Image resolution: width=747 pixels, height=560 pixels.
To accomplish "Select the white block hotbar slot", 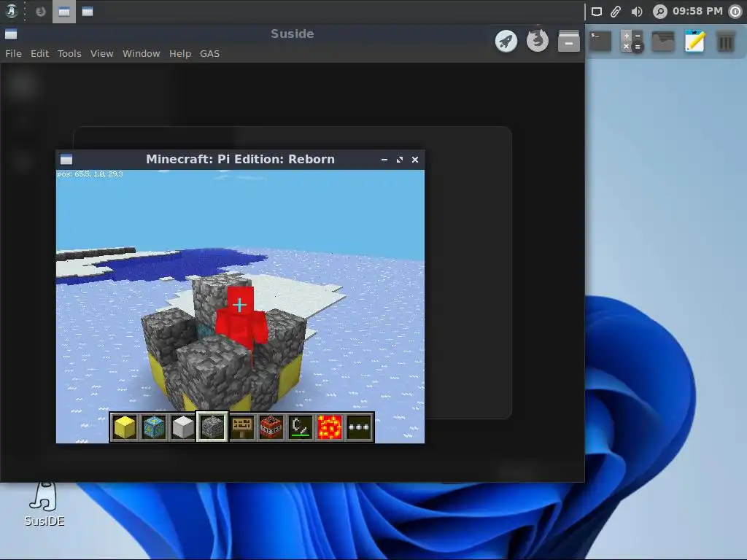I will 183,427.
